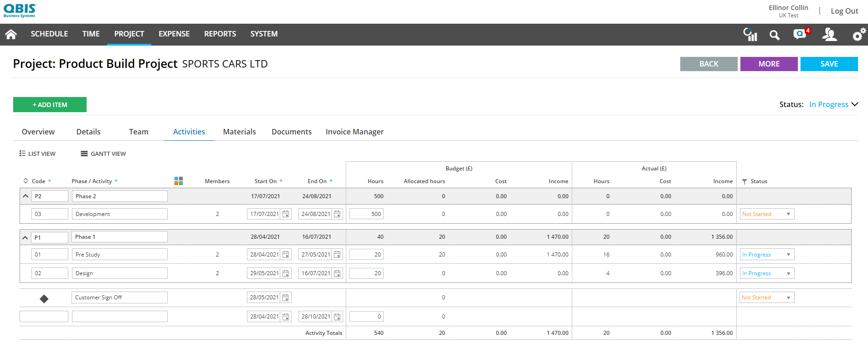The height and width of the screenshot is (344, 868).
Task: Open project Status In Progress dropdown
Action: pos(833,104)
